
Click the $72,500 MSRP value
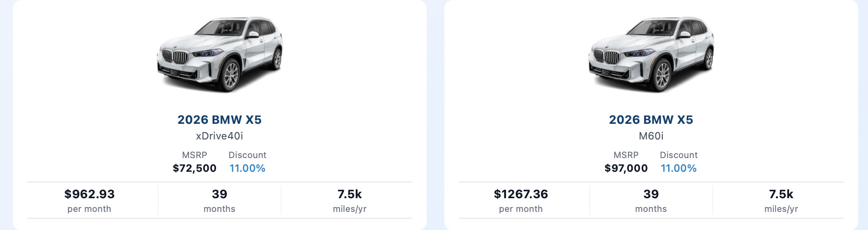tap(194, 168)
